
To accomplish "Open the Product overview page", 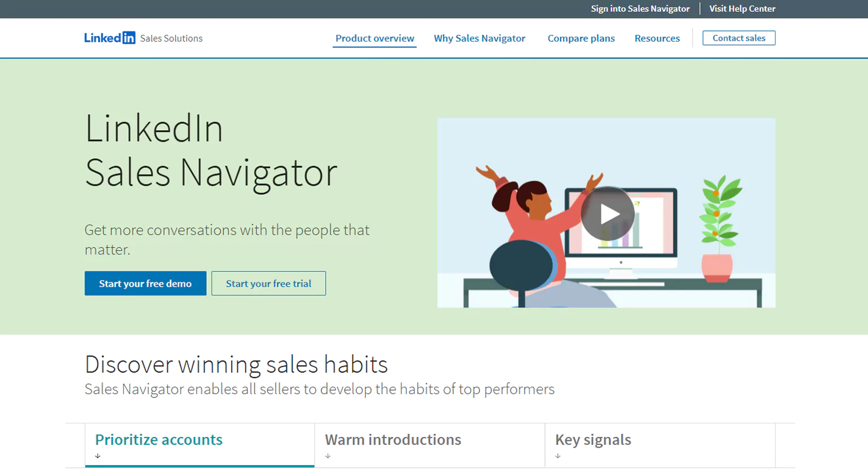I will point(374,38).
